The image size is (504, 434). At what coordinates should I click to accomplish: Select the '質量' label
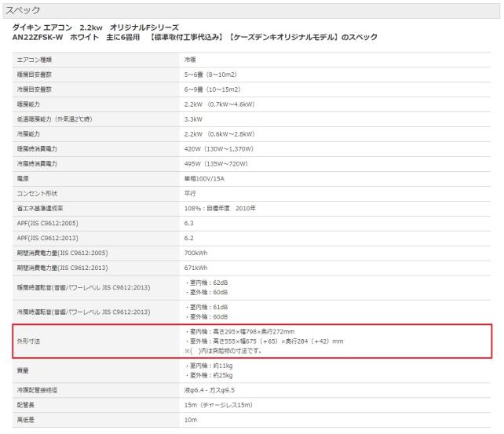tap(23, 370)
